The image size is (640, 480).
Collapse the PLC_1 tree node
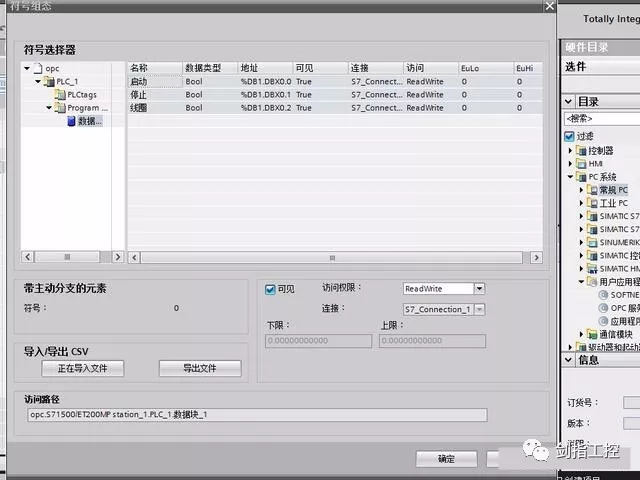click(38, 82)
